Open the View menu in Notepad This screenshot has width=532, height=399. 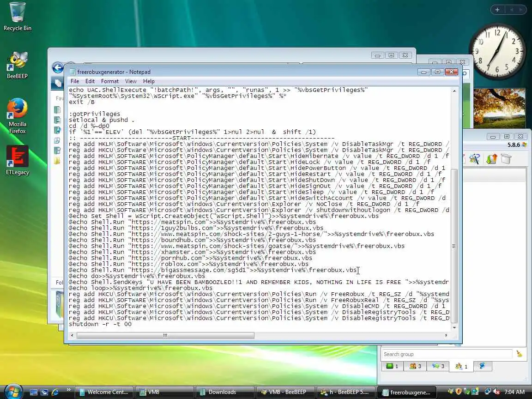(x=131, y=81)
